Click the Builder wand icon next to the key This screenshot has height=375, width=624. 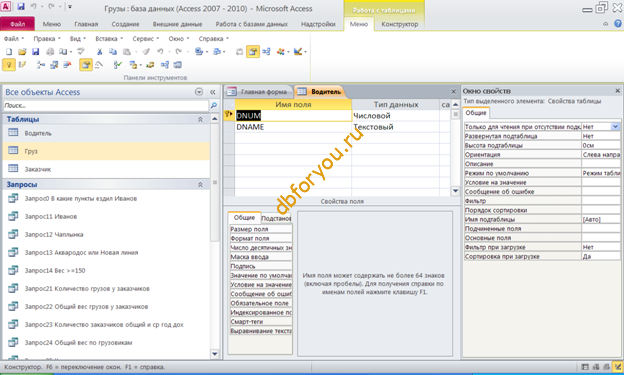pyautogui.click(x=22, y=65)
